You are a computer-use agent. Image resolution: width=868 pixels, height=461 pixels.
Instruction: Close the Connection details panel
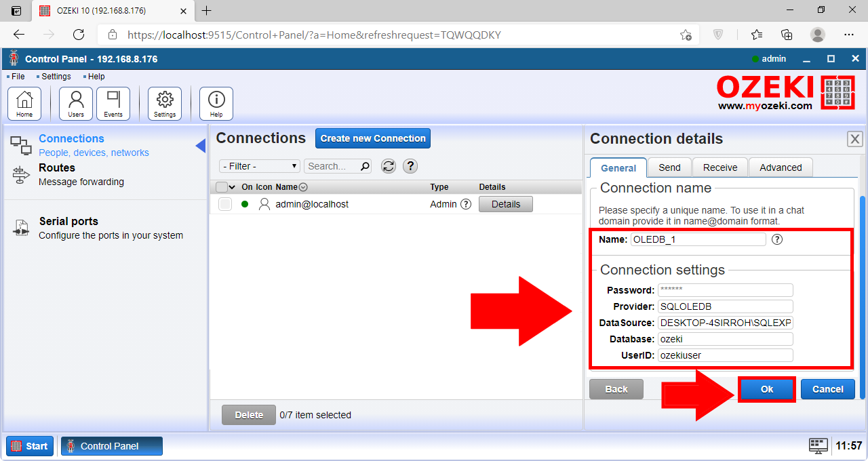pos(855,139)
